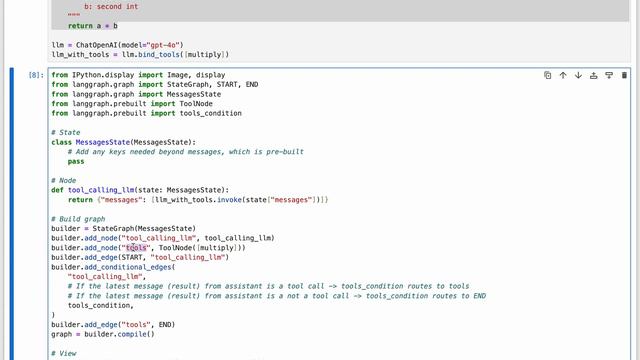Click the 'tools_condition routes to tools' comment

coord(269,287)
